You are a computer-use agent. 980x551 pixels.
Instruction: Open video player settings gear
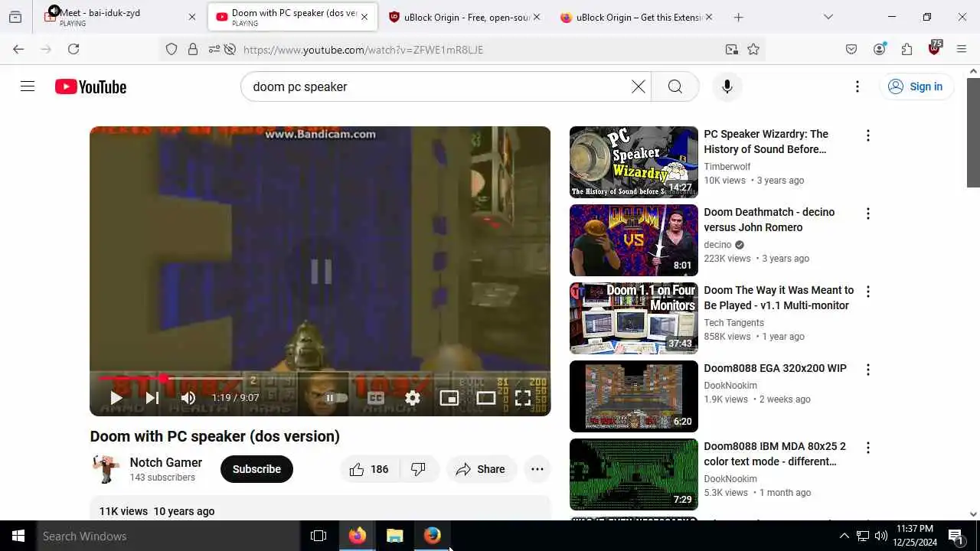click(x=413, y=398)
